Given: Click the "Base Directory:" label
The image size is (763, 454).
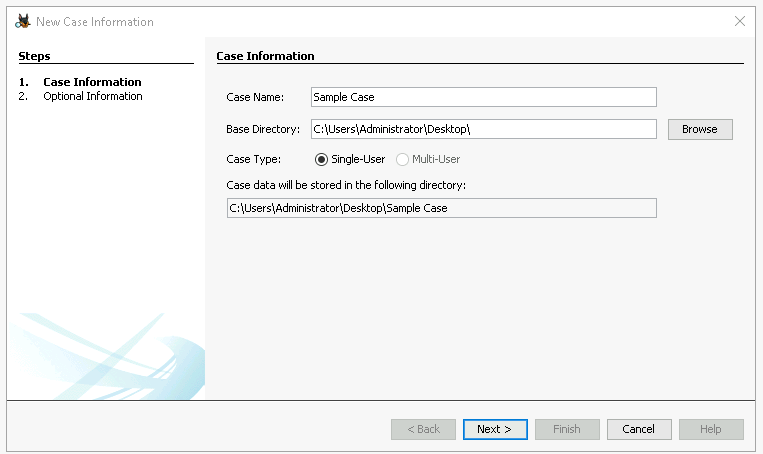Looking at the screenshot, I should pos(263,129).
